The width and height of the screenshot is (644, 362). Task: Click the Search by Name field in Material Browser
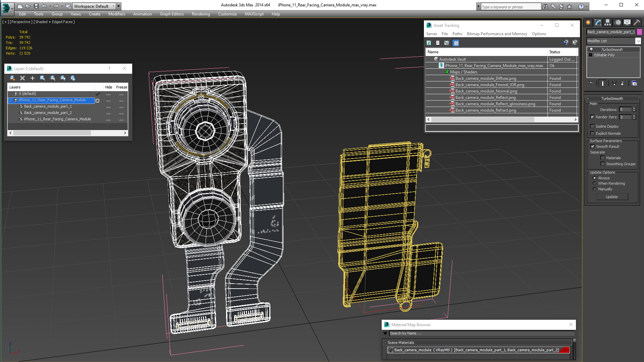click(x=482, y=334)
